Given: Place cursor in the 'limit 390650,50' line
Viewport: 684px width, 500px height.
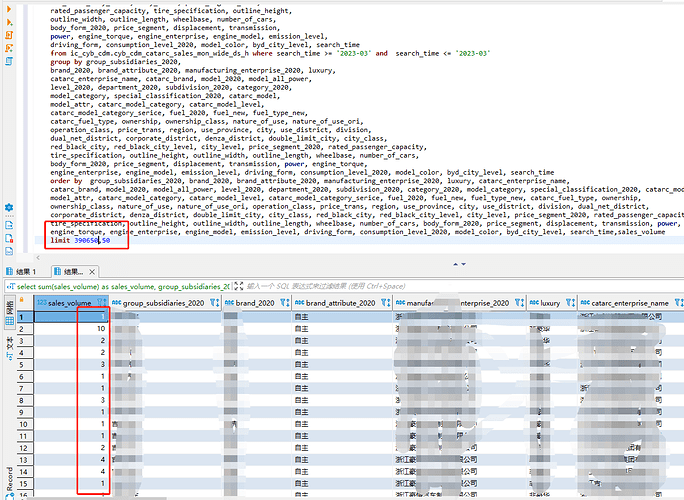Looking at the screenshot, I should (x=80, y=240).
